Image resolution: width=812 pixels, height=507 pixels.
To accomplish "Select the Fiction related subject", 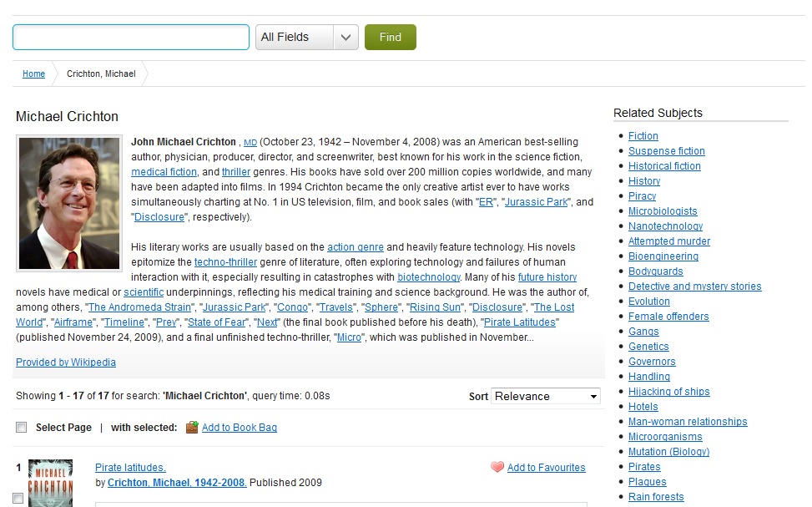I will [643, 136].
